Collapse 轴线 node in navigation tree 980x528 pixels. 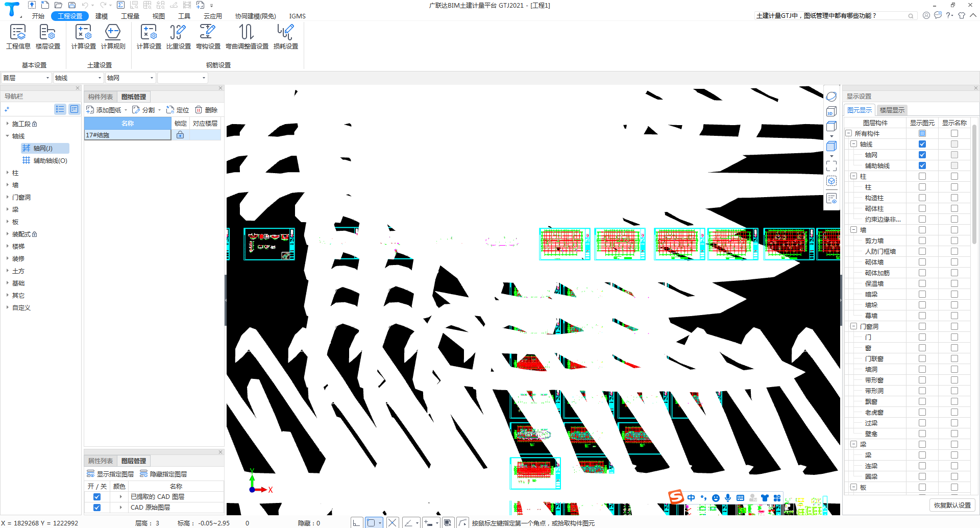click(7, 136)
